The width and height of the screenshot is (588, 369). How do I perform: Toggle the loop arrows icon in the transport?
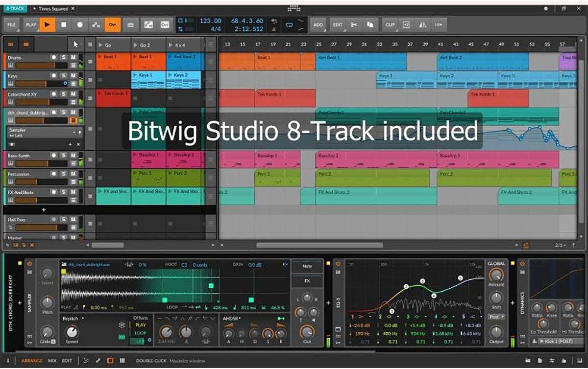click(288, 24)
